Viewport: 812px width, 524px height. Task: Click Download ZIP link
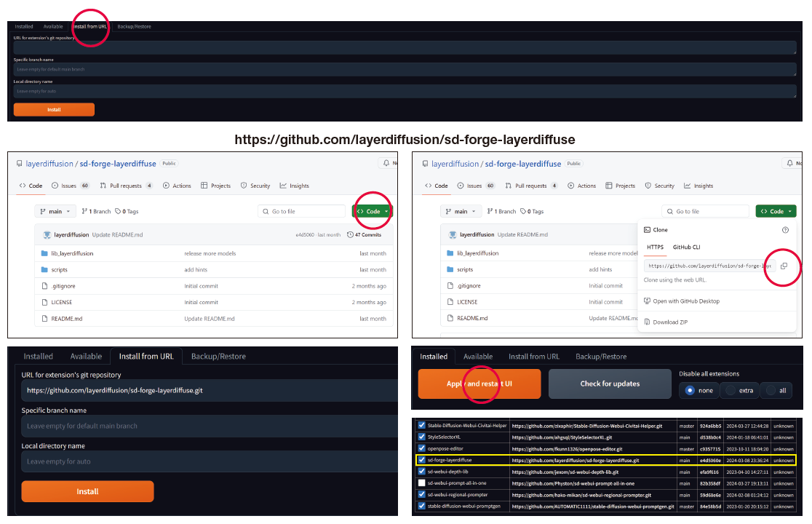point(670,322)
